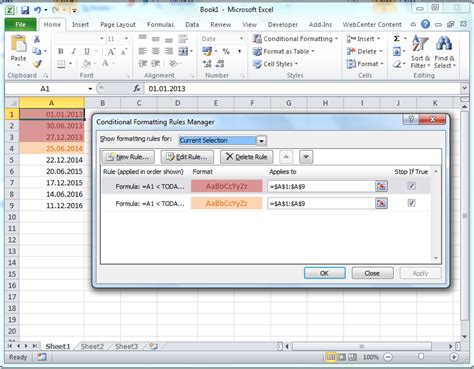Click the Cut scissors icon
This screenshot has width=474, height=369.
[x=37, y=39]
